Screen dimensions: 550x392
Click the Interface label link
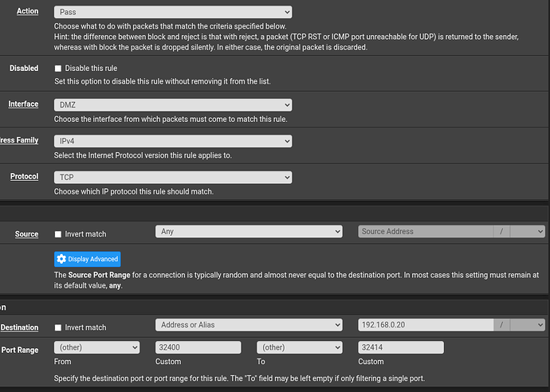coord(23,104)
